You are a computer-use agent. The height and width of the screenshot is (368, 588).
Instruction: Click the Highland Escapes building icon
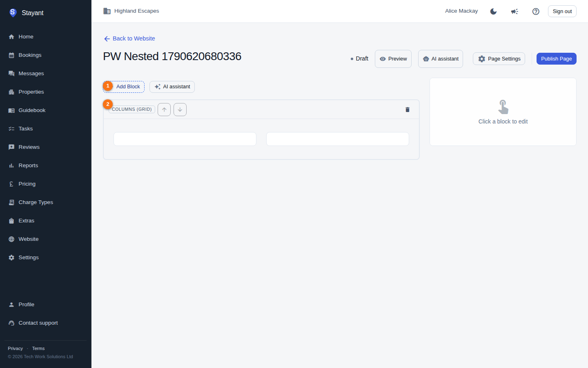pyautogui.click(x=107, y=11)
